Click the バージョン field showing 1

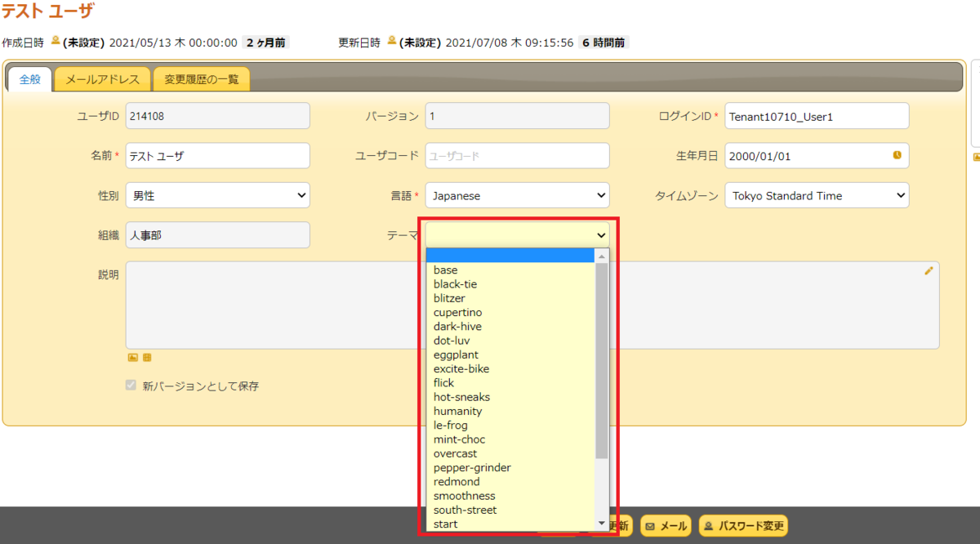pos(518,116)
